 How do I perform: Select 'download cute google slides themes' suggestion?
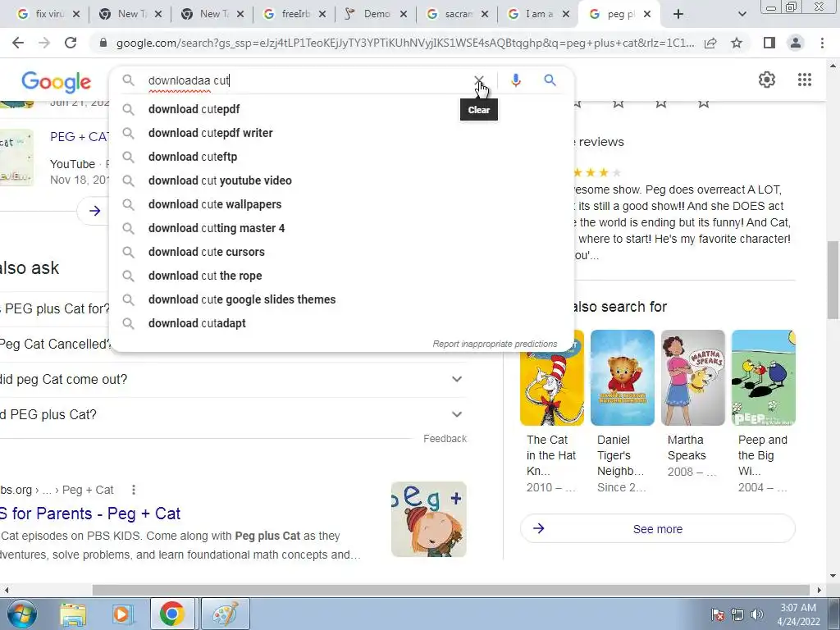(x=342, y=299)
